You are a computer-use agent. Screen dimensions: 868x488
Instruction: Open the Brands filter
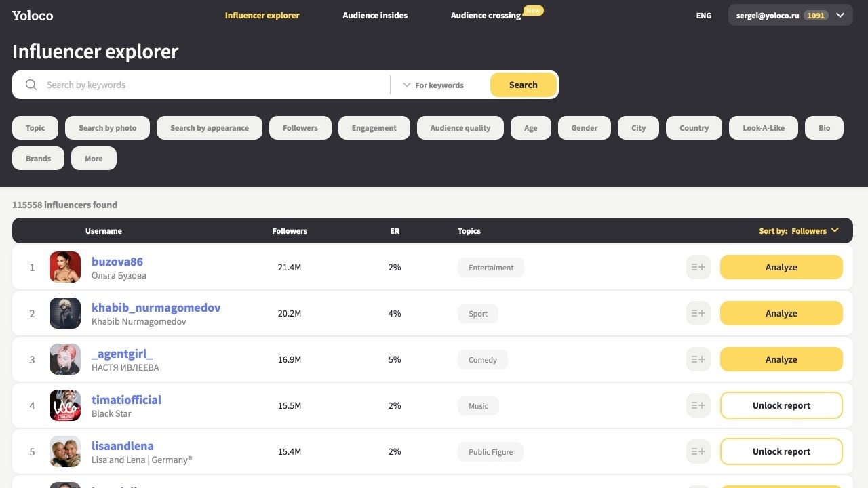[39, 159]
